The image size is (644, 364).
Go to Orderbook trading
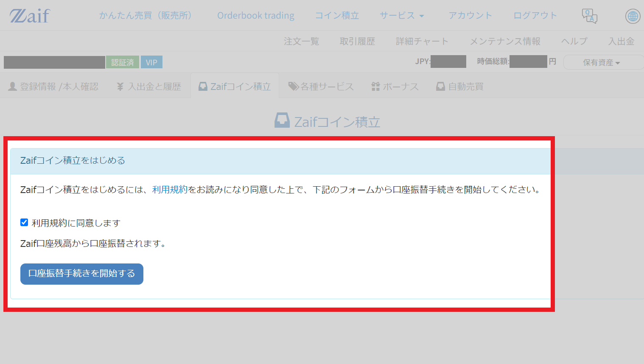tap(256, 16)
